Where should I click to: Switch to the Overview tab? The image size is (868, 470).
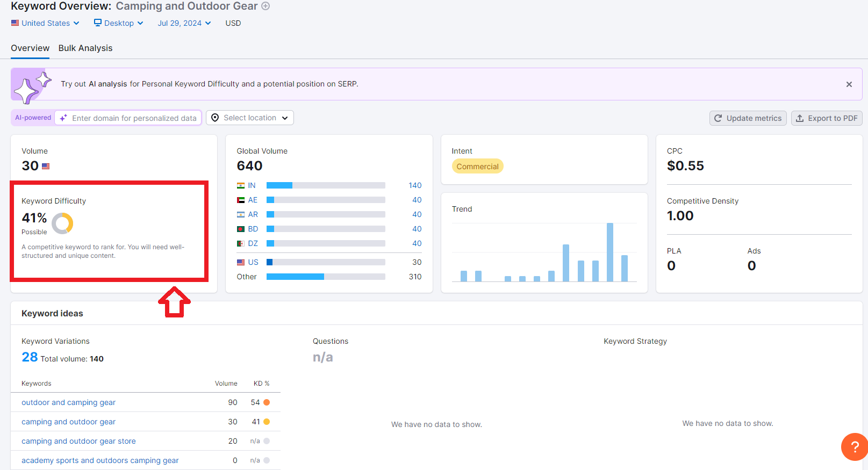[x=30, y=48]
